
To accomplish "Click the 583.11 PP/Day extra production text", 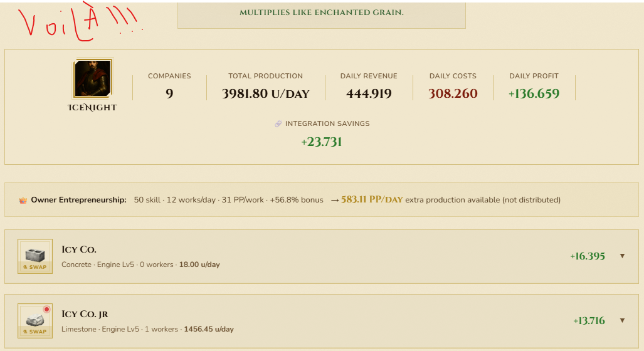I will point(372,199).
